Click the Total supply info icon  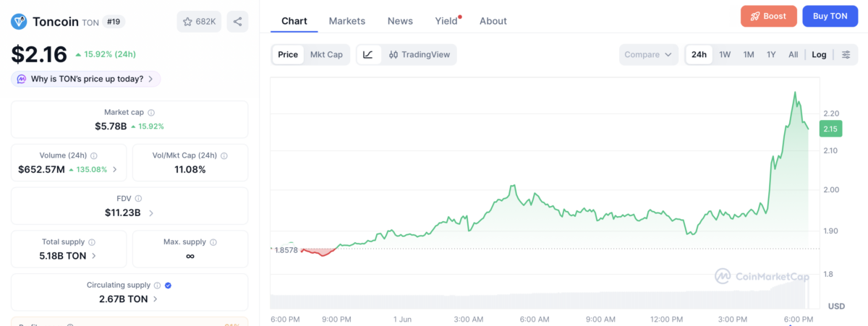(x=92, y=242)
